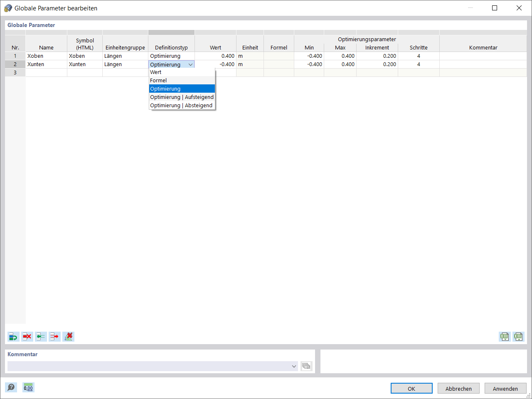Screen dimensions: 532x399
Task: Click Inkrement value 0.200 in row 1
Action: coord(377,56)
